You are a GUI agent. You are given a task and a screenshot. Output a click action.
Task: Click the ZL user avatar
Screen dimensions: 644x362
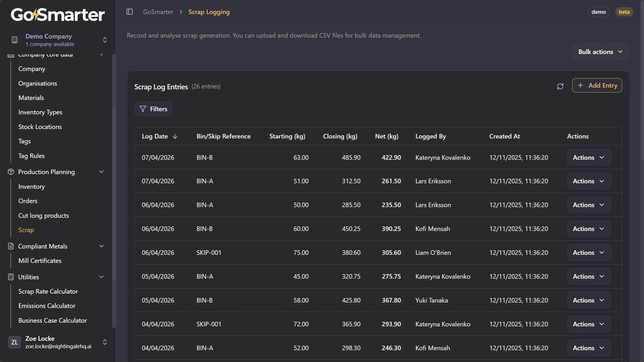pyautogui.click(x=14, y=342)
